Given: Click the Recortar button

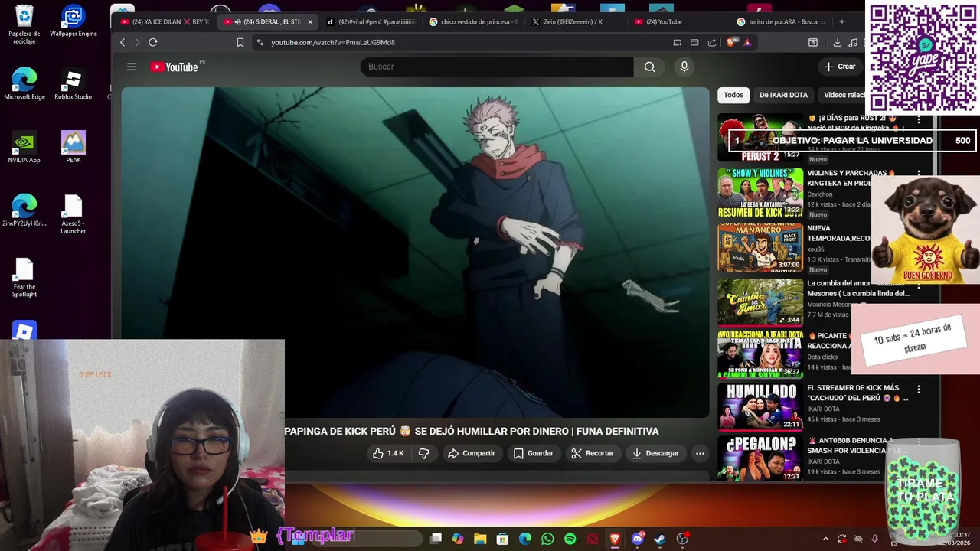Looking at the screenshot, I should [x=593, y=453].
